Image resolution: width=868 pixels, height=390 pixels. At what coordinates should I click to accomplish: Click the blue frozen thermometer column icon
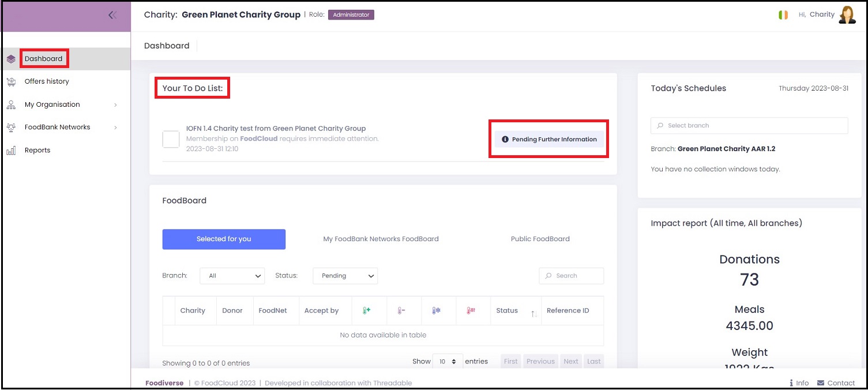pyautogui.click(x=436, y=310)
